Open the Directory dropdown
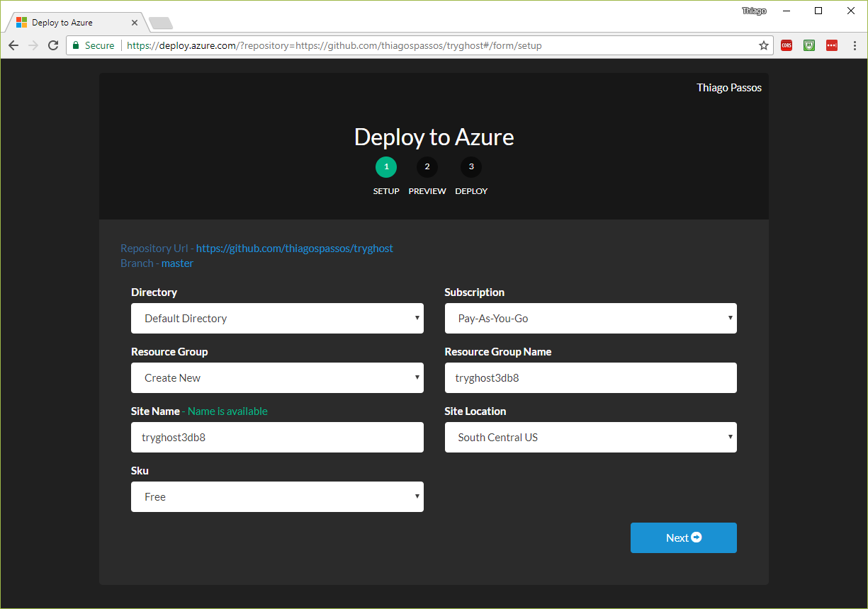The image size is (868, 609). click(x=277, y=319)
